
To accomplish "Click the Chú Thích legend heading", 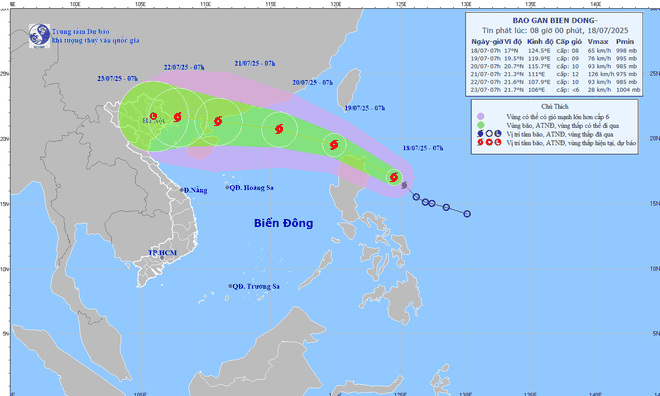I will coord(555,106).
